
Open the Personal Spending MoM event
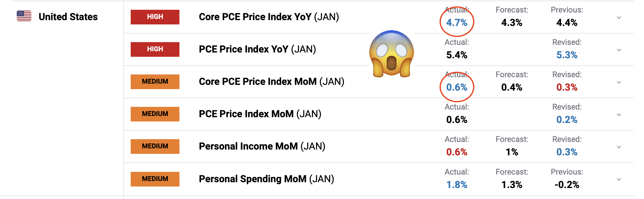tap(266, 179)
